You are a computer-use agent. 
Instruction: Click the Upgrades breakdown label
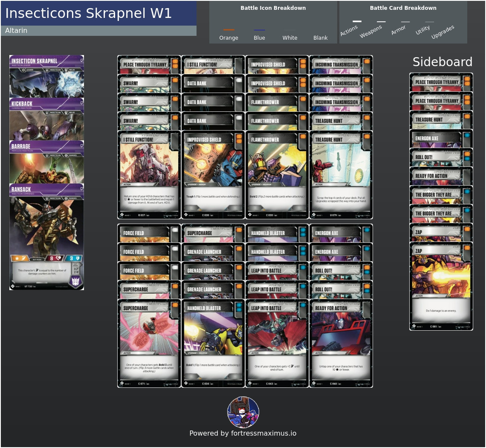[x=443, y=32]
